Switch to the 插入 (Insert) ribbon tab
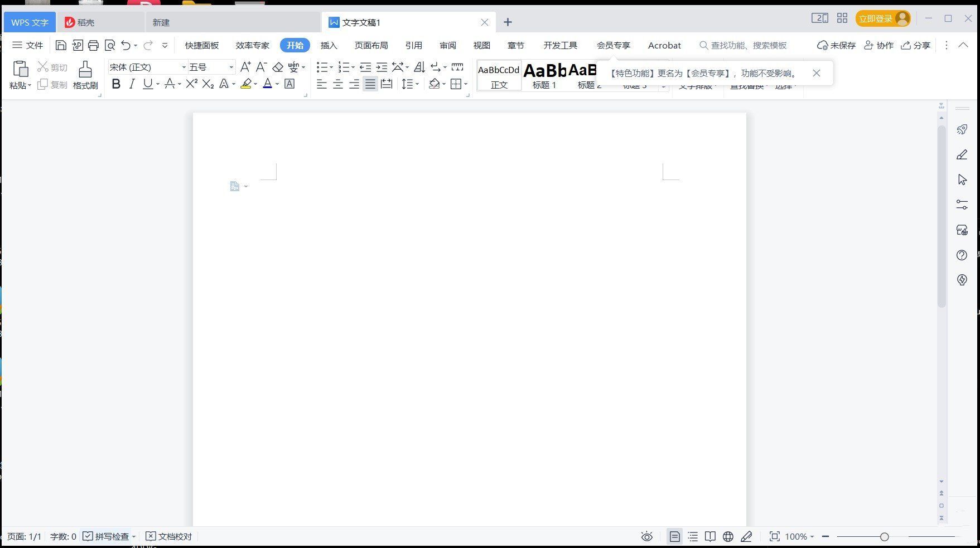The image size is (980, 548). [329, 45]
